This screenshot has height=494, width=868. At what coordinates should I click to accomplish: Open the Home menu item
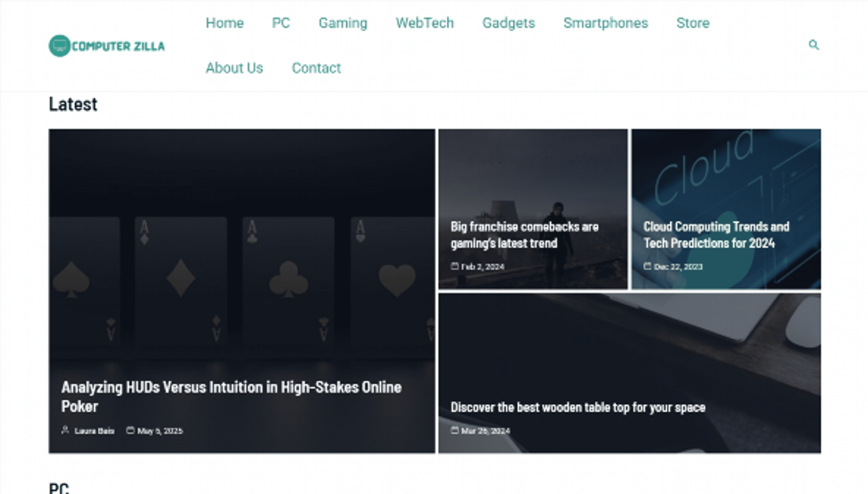coord(225,23)
